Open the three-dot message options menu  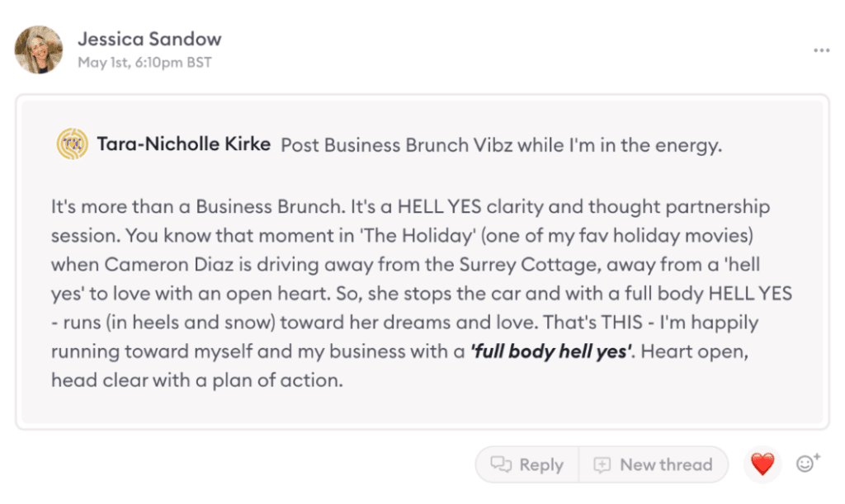pos(820,50)
